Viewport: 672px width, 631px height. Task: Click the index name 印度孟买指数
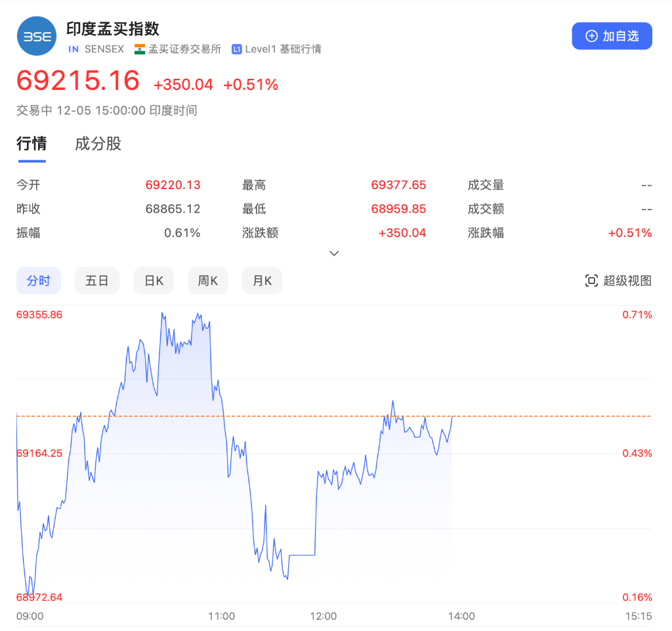113,29
